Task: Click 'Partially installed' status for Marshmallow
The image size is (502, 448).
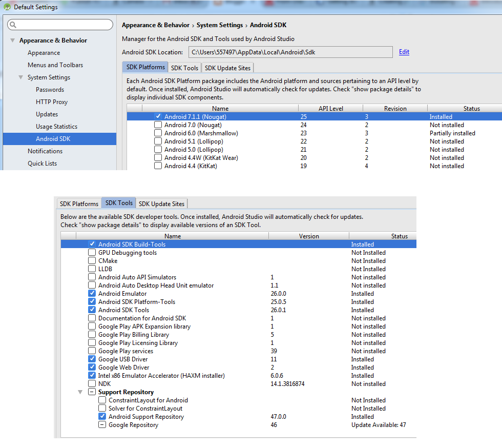Action: [452, 133]
